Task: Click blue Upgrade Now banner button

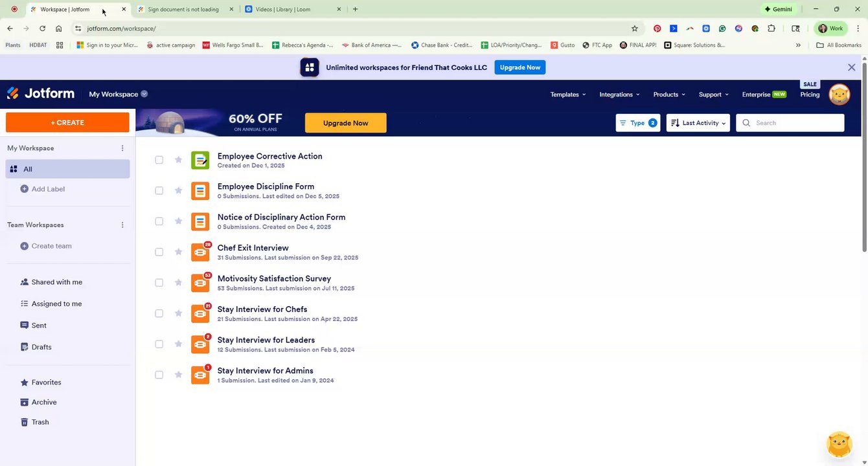Action: click(x=520, y=67)
